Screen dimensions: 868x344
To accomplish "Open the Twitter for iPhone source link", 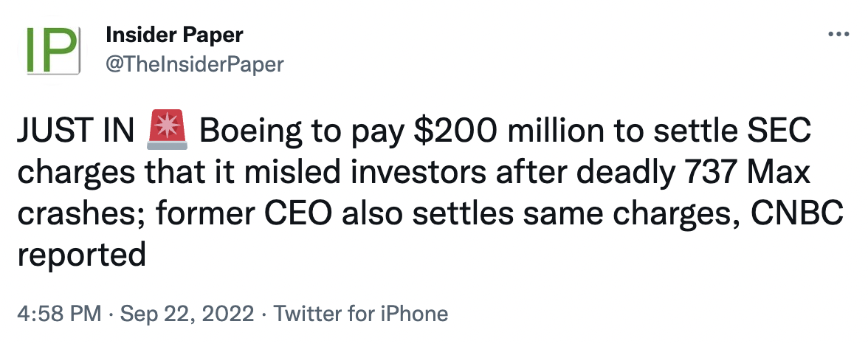I will [x=361, y=314].
